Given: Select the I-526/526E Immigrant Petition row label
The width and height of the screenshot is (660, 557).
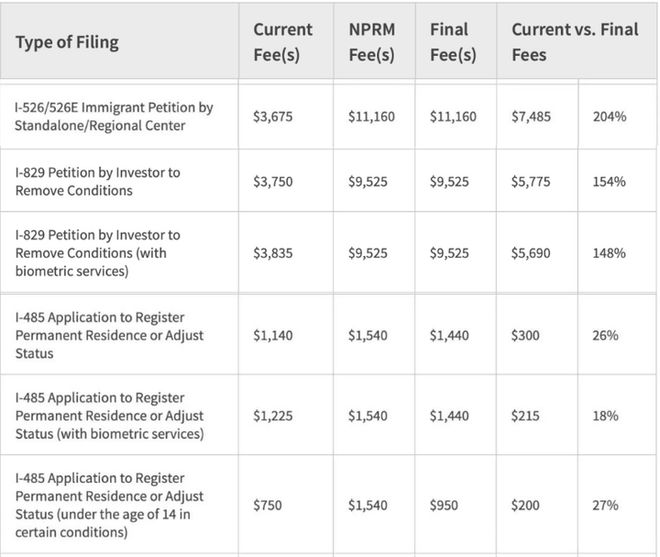Looking at the screenshot, I should click(x=114, y=116).
